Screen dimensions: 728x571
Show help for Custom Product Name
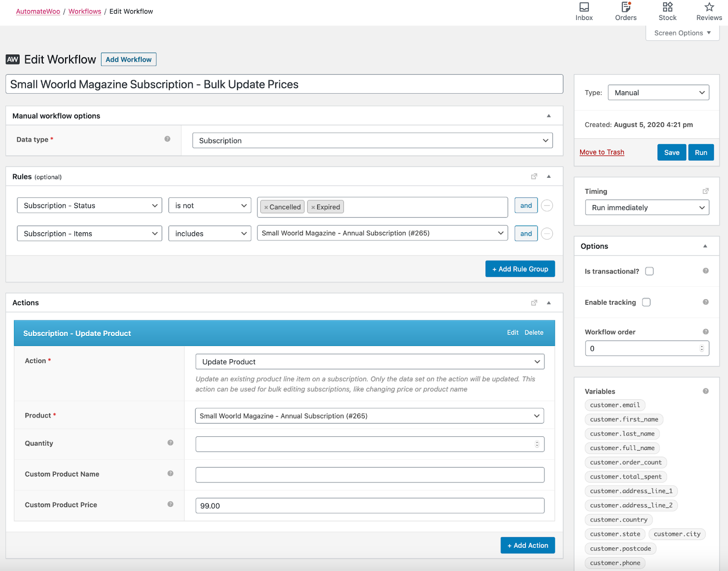tap(170, 473)
